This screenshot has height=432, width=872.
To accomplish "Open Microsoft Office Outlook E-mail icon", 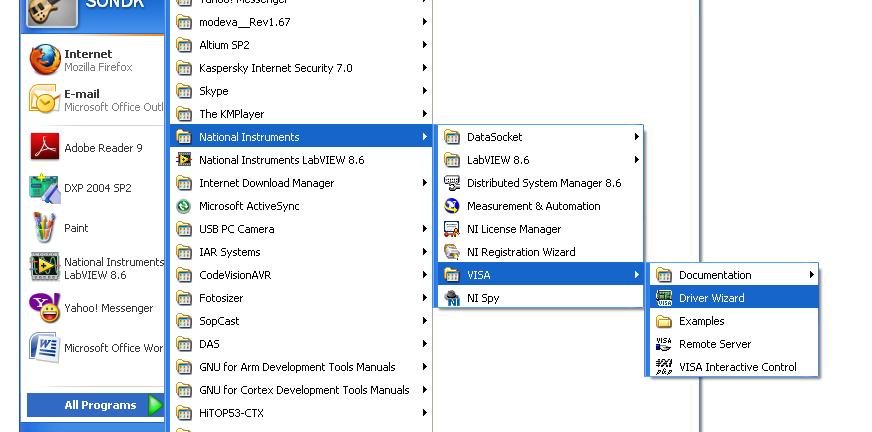I will [x=44, y=100].
